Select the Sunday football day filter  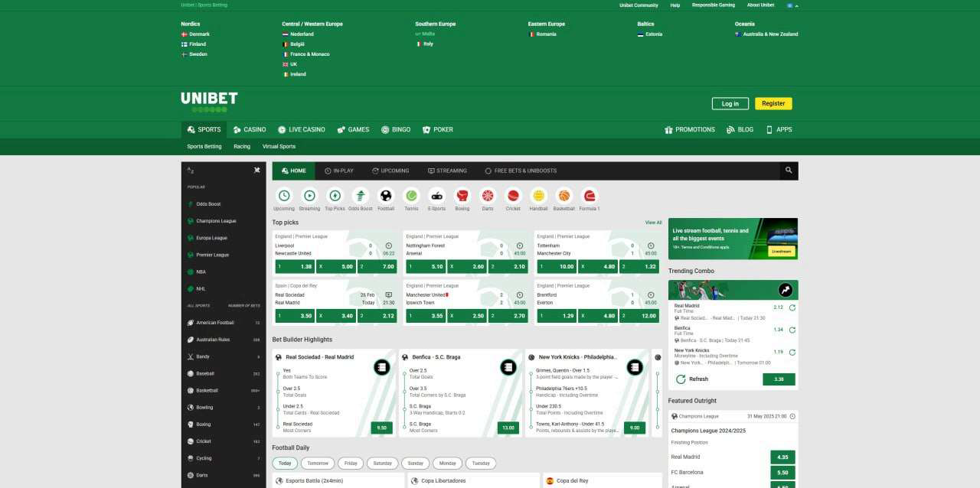(416, 464)
